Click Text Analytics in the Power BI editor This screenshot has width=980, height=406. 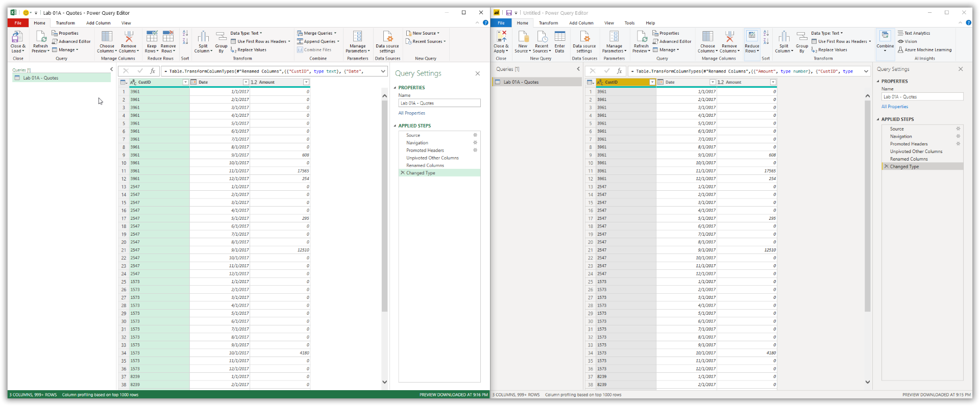[x=914, y=33]
